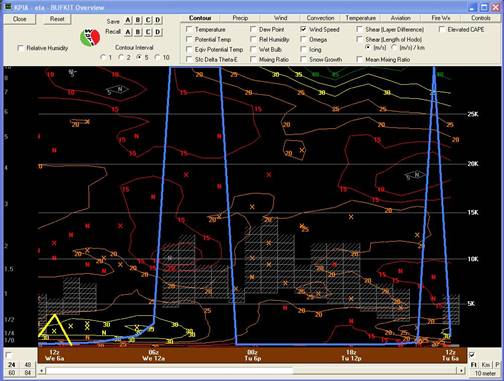Viewport: 504px width, 381px height.
Task: Recall saved view C
Action: [148, 32]
